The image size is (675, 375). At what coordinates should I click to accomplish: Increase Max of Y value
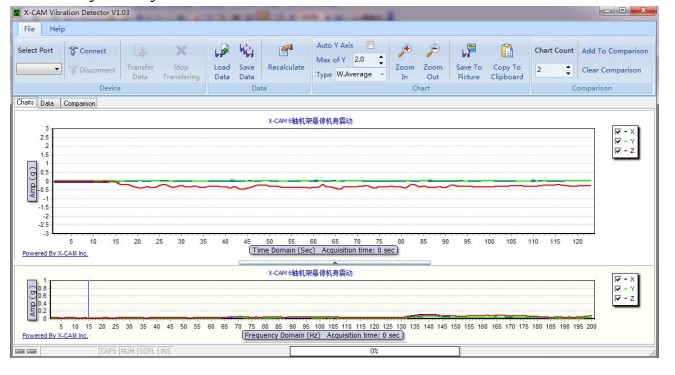pyautogui.click(x=381, y=56)
